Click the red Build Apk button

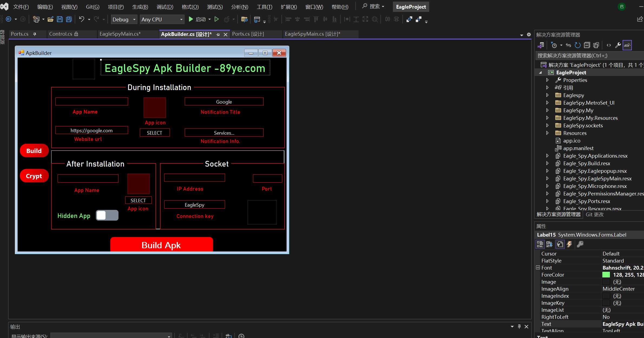point(162,245)
